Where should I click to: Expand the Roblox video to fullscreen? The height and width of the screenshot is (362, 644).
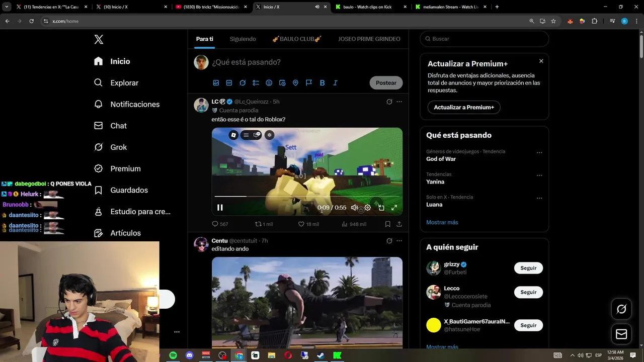pos(394,208)
